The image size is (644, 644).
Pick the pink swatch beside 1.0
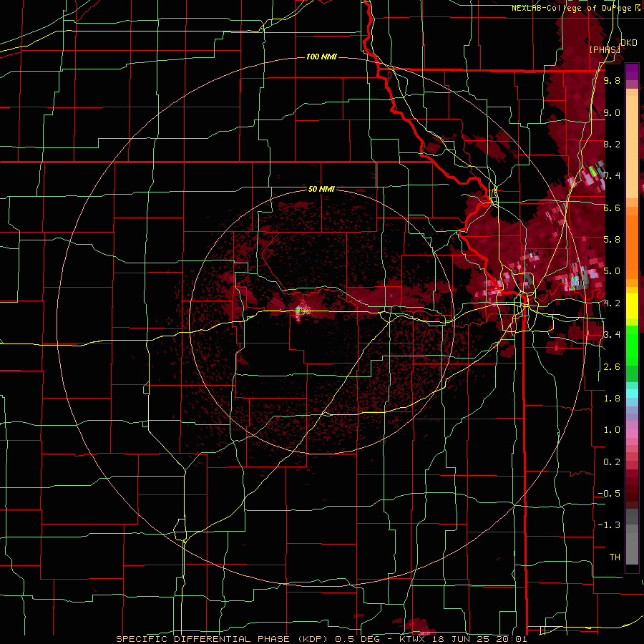[632, 434]
